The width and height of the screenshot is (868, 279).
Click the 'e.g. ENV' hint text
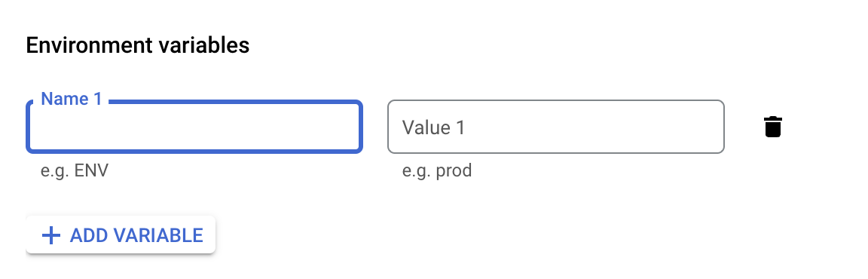tap(75, 170)
